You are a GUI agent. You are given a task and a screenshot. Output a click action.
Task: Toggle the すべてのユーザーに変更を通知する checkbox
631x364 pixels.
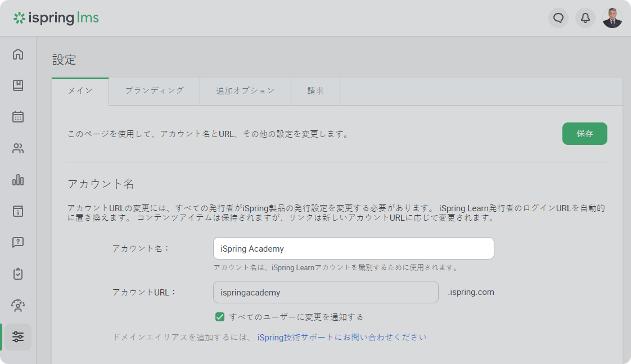click(220, 317)
